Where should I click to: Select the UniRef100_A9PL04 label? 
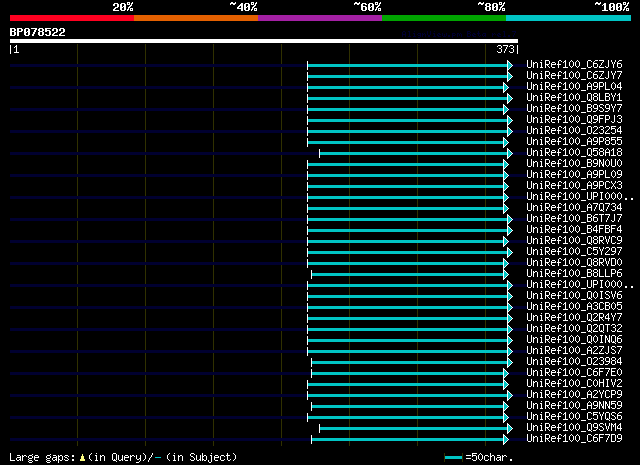click(x=574, y=87)
